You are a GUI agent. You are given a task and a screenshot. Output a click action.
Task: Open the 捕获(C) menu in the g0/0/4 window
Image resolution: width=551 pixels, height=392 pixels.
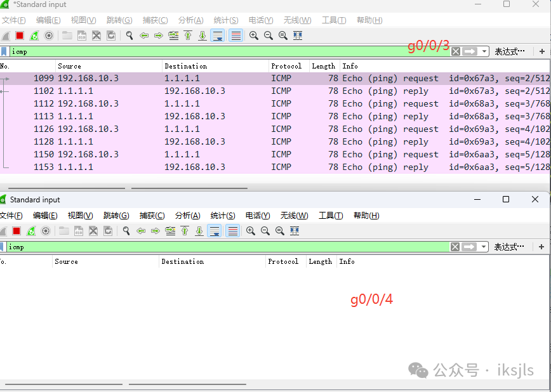(x=152, y=216)
